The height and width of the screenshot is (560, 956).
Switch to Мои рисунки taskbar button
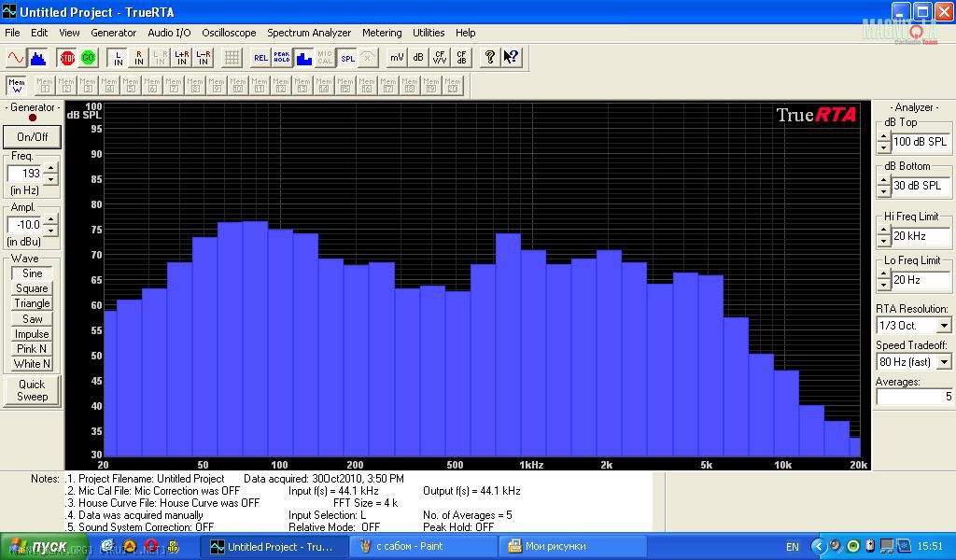(573, 547)
